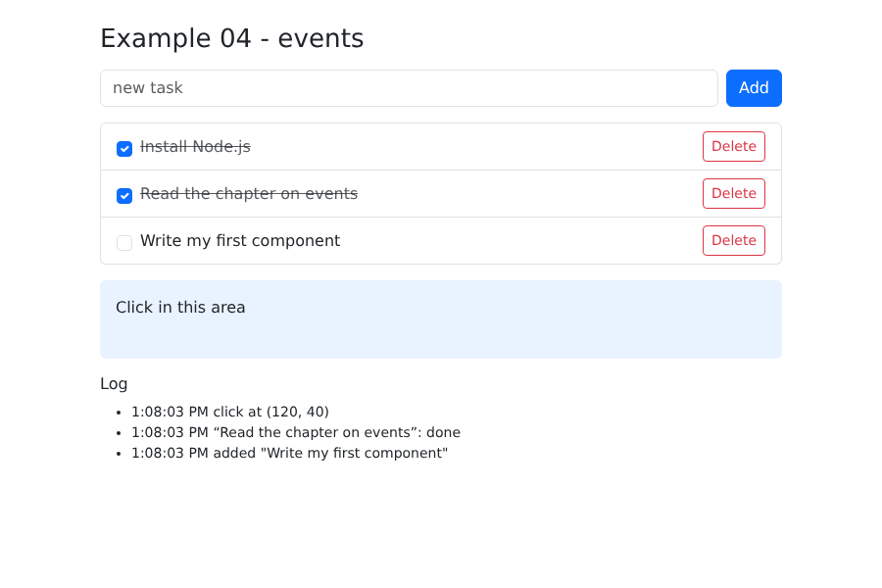
Task: Uncheck the Install Node.js checkbox
Action: point(124,149)
